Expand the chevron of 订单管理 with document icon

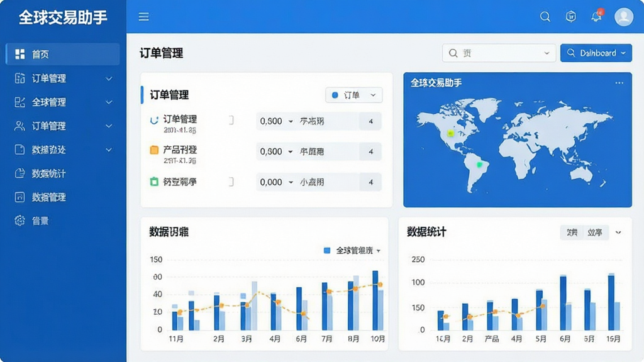click(109, 79)
